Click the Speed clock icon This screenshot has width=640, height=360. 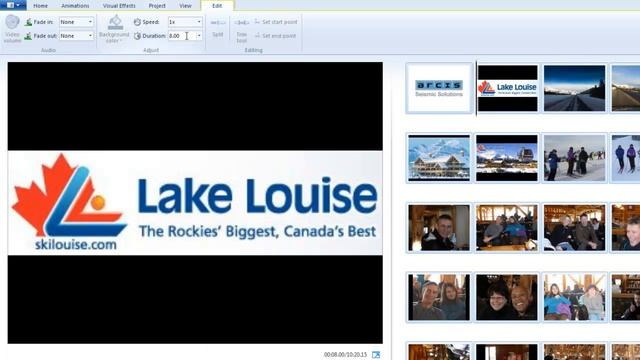137,22
